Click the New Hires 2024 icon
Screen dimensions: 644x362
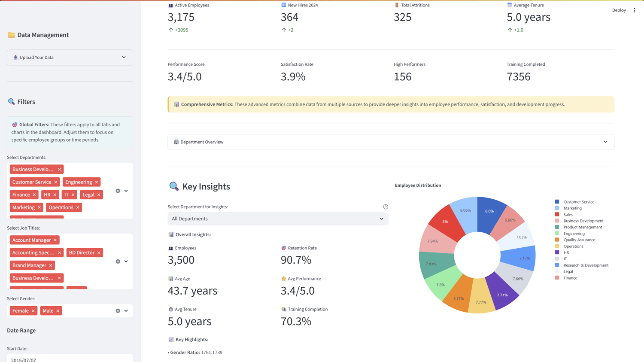coord(284,5)
